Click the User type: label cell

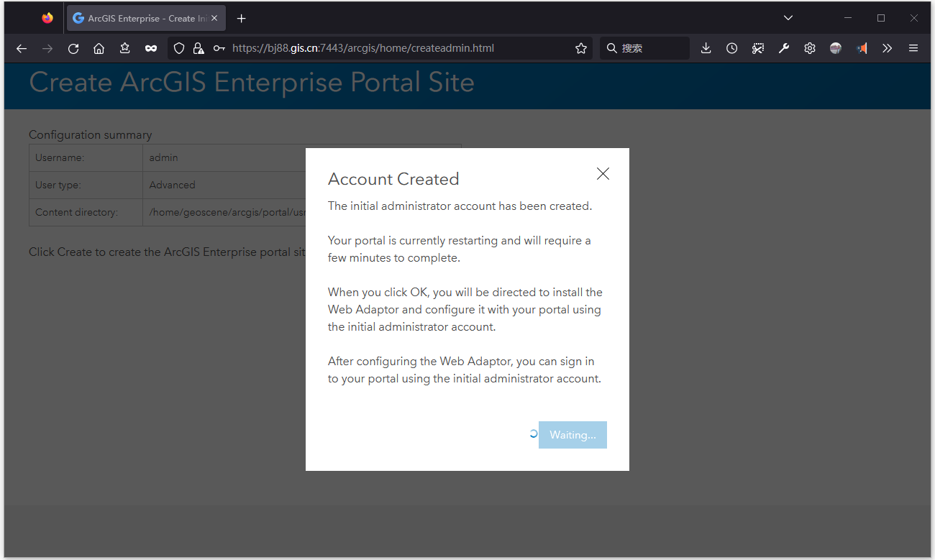coord(86,185)
